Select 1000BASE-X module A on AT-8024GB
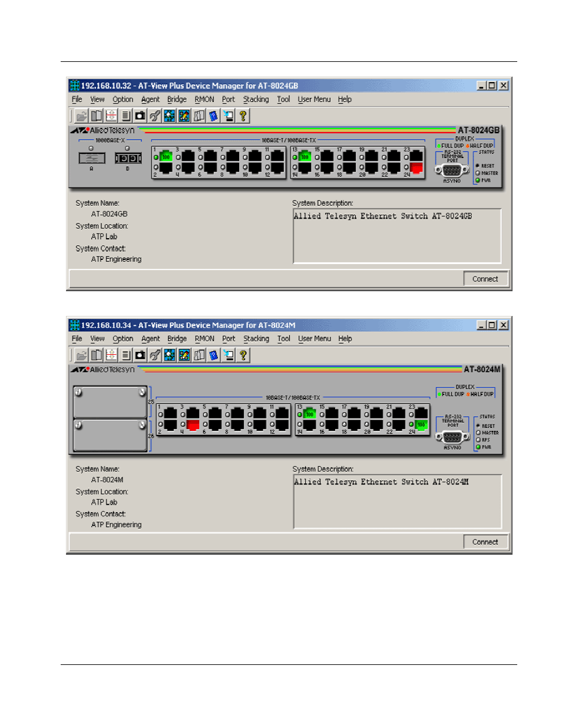The height and width of the screenshot is (728, 562). pyautogui.click(x=92, y=158)
